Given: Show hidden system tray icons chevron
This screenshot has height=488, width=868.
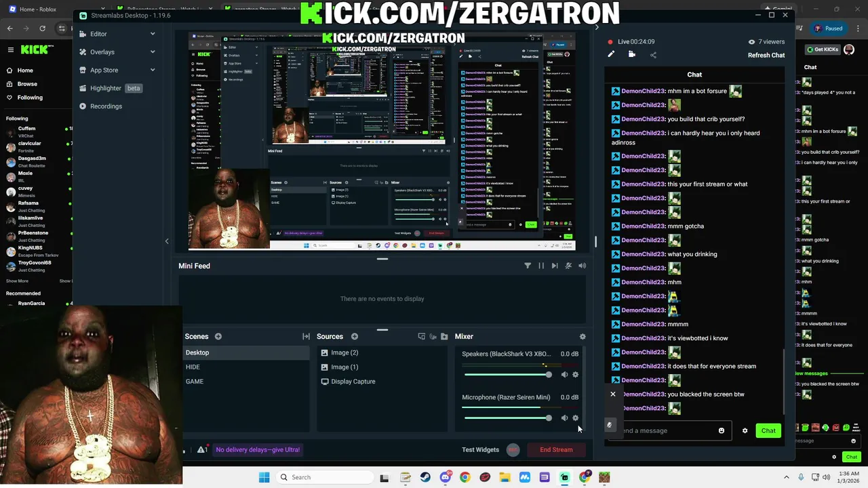Looking at the screenshot, I should pos(787,477).
